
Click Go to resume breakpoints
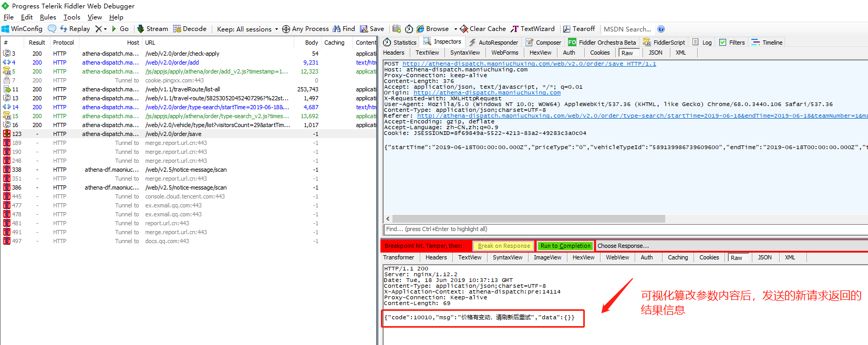(120, 29)
